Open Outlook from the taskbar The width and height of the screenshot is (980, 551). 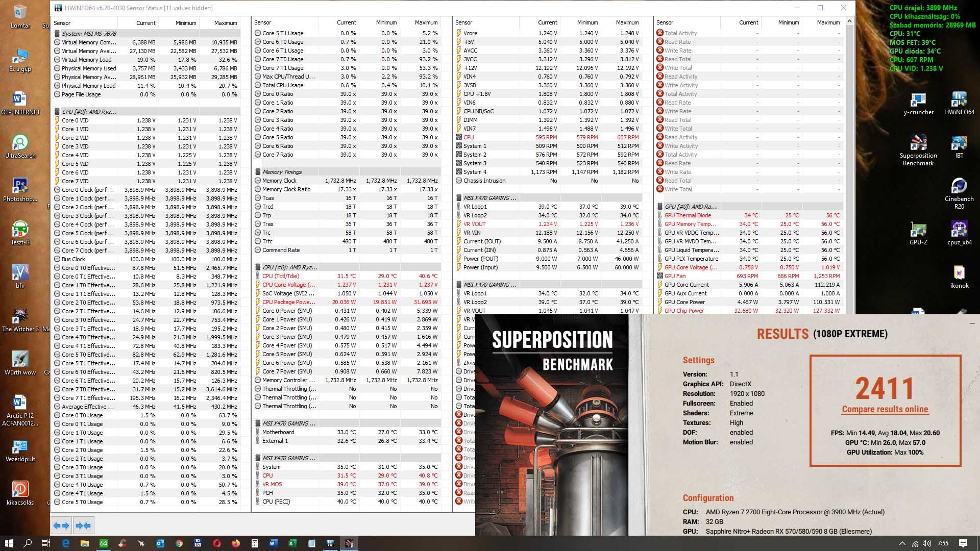click(160, 543)
